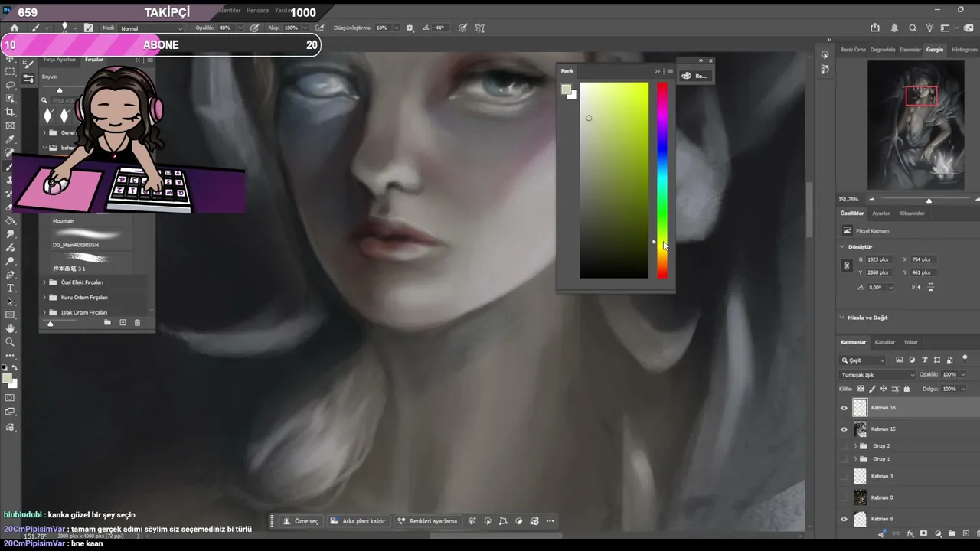Create new brush in Brushes panel

[x=122, y=323]
